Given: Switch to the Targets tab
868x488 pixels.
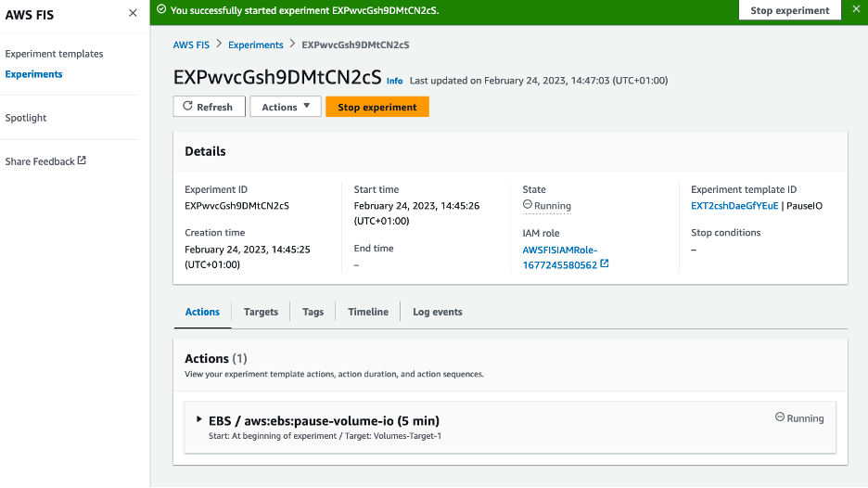Looking at the screenshot, I should point(261,312).
